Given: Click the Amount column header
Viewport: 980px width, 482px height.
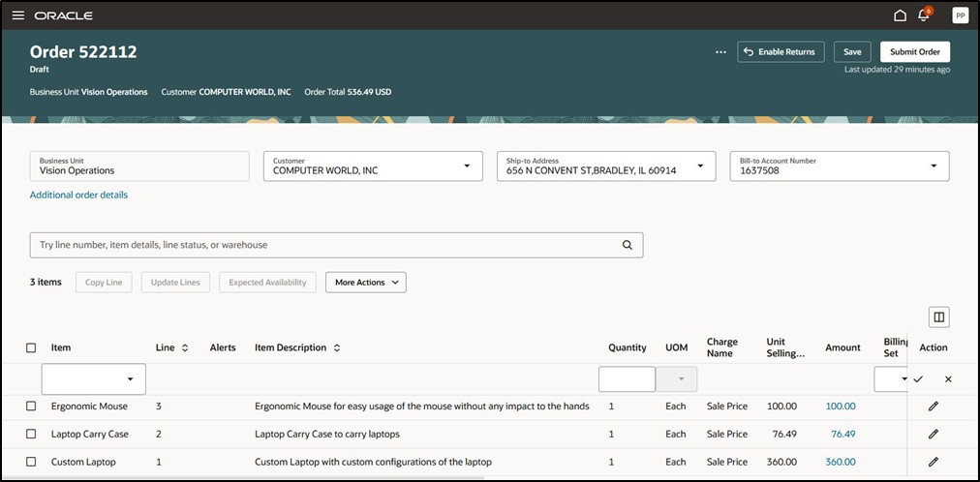Looking at the screenshot, I should [x=842, y=347].
